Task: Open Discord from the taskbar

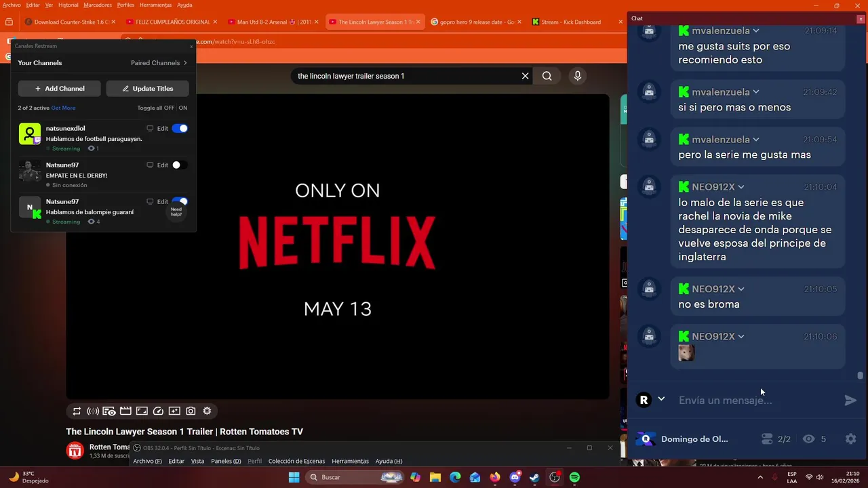Action: [x=515, y=477]
